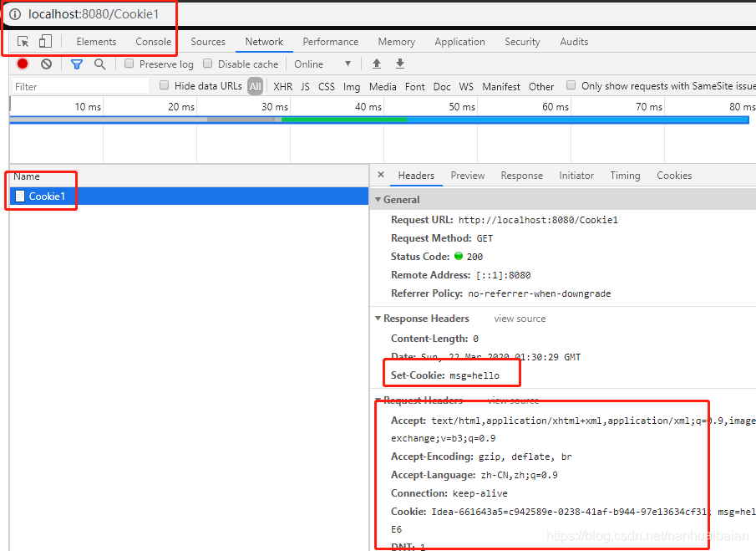Screen dimensions: 756x551
Task: Open the Cookies tab in details
Action: (674, 176)
